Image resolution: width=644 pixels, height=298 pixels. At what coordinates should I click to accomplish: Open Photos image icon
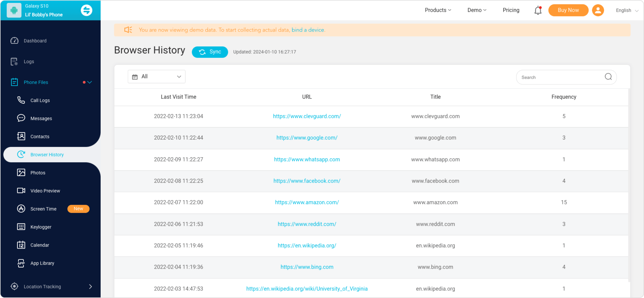21,173
